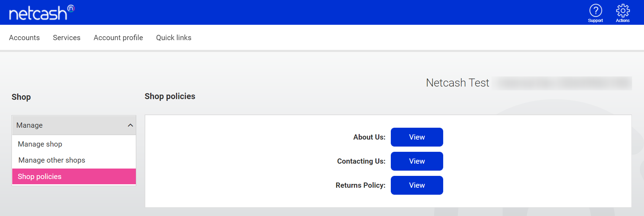
Task: Click the Manage accordion header
Action: [74, 125]
